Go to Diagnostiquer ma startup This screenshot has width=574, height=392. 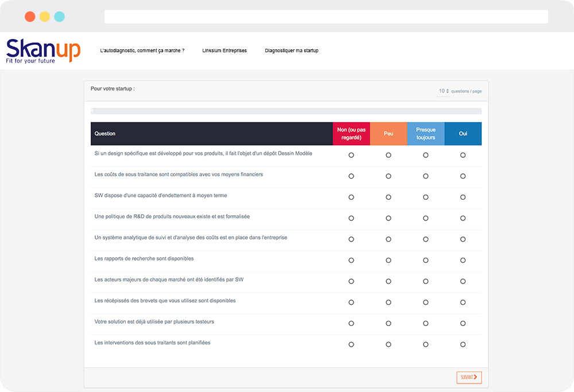point(292,51)
